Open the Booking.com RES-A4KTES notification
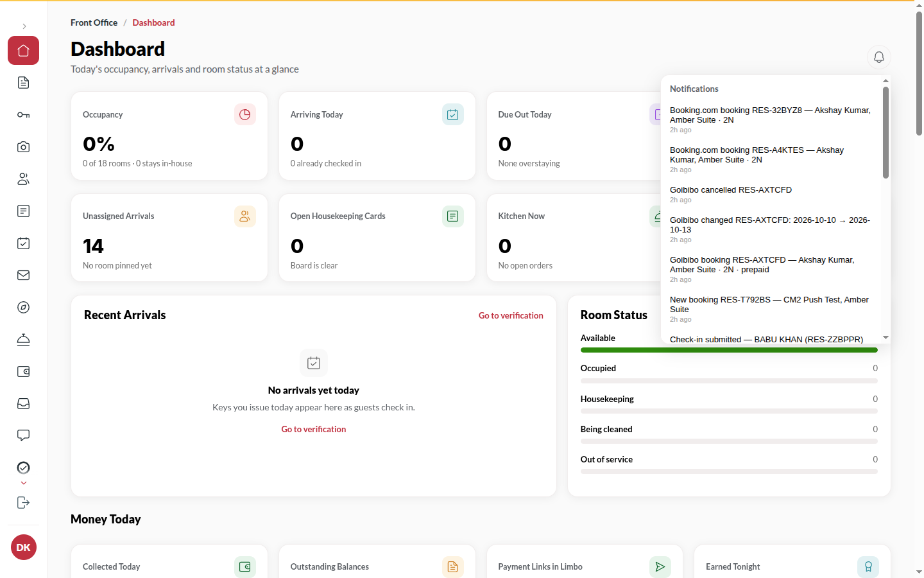The height and width of the screenshot is (578, 924). pos(772,159)
